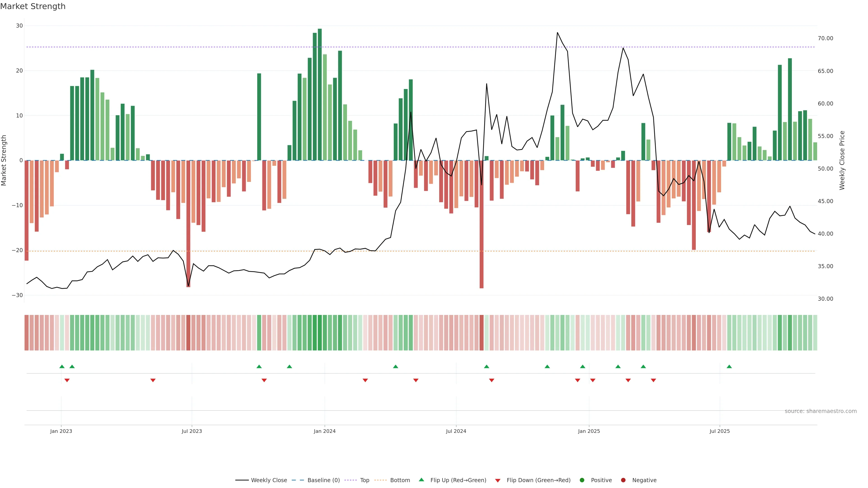Click the tallest green bar near Jan 2024
This screenshot has height=488, width=868.
point(320,94)
